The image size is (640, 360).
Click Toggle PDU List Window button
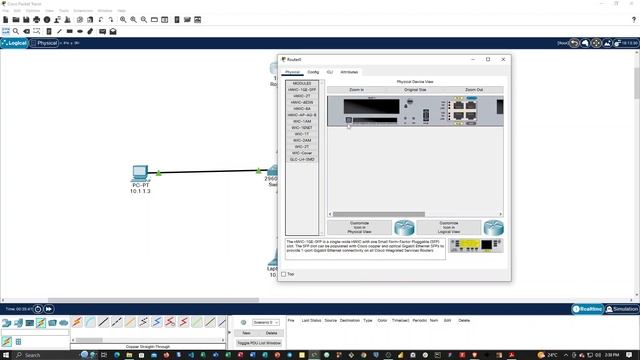coord(259,343)
